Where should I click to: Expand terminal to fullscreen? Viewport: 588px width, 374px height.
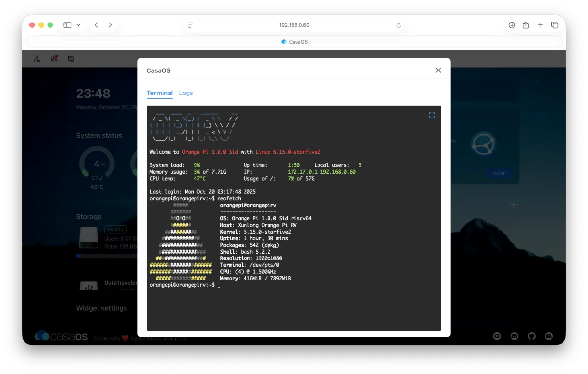point(432,115)
